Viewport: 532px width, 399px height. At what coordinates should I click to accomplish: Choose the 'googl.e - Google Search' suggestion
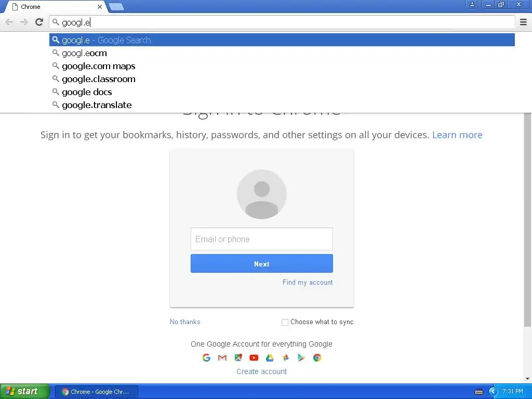tap(282, 40)
